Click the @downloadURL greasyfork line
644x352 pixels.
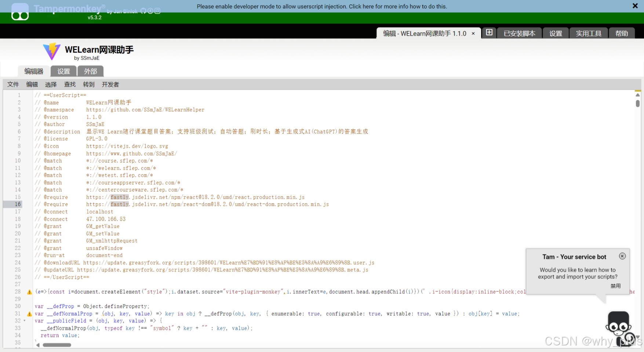pyautogui.click(x=205, y=263)
